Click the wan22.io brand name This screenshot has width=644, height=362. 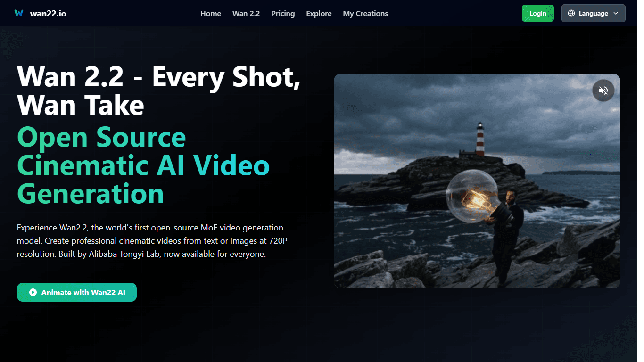(x=48, y=14)
